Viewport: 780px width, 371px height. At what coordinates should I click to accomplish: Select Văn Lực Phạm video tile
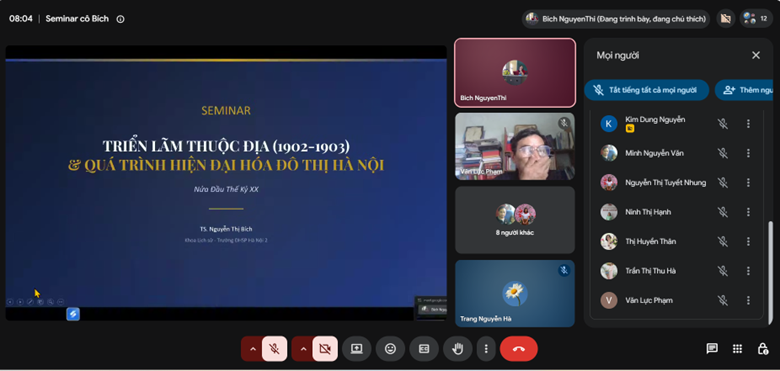[x=515, y=146]
